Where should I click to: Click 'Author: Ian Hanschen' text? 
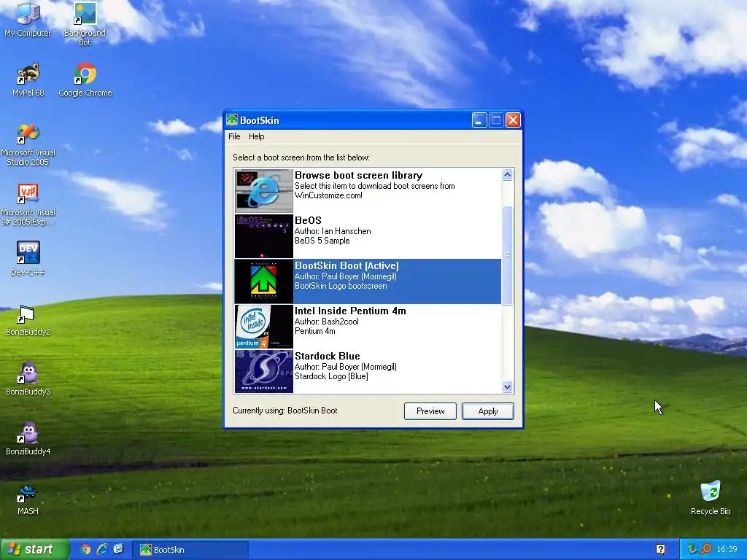coord(333,231)
